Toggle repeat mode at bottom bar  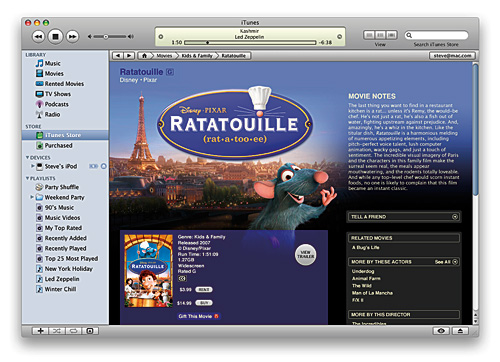pos(74,331)
